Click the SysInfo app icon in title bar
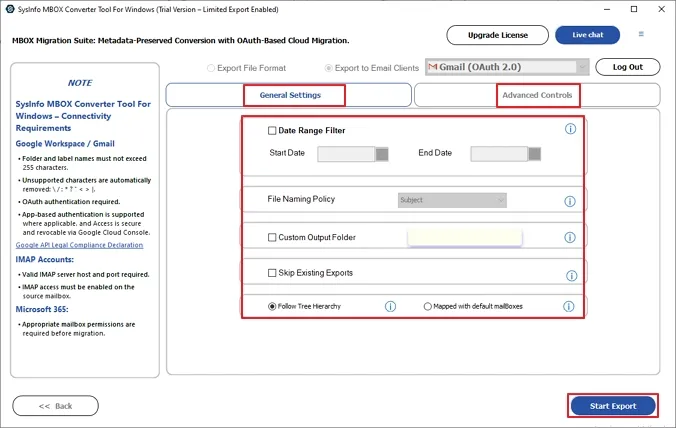Viewport: 676px width, 428px height. 10,9
